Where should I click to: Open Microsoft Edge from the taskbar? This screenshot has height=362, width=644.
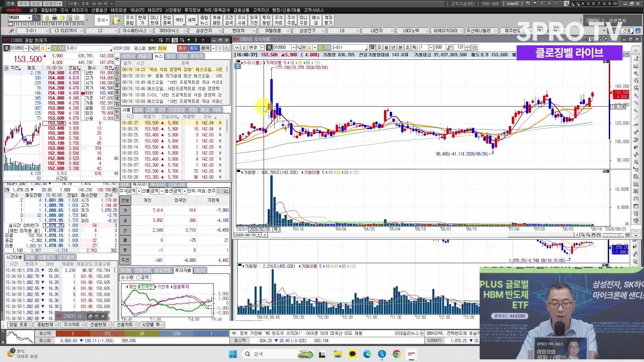[367, 354]
